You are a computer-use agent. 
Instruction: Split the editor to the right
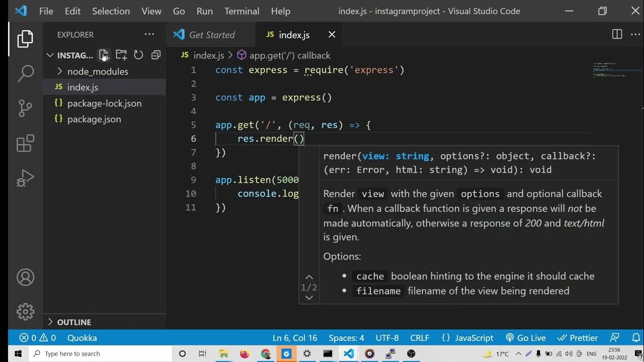tap(617, 35)
